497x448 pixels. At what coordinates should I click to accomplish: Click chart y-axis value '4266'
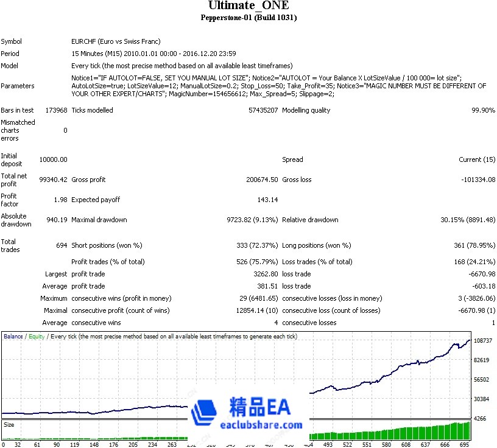pyautogui.click(x=480, y=419)
